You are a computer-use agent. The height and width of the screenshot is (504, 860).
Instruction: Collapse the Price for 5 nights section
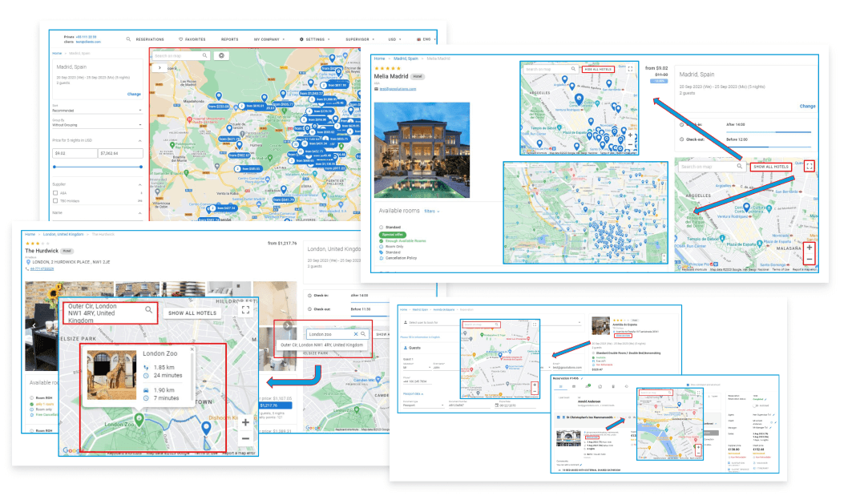pos(140,140)
